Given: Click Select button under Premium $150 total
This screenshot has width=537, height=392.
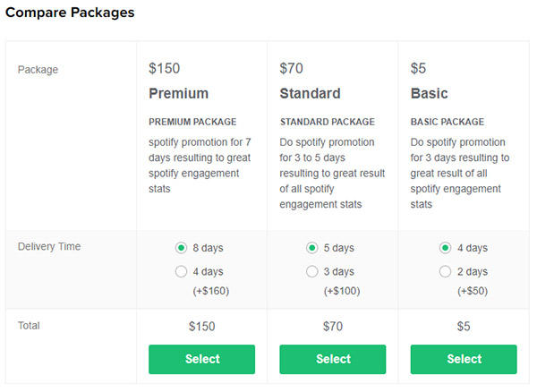Looking at the screenshot, I should pos(201,359).
